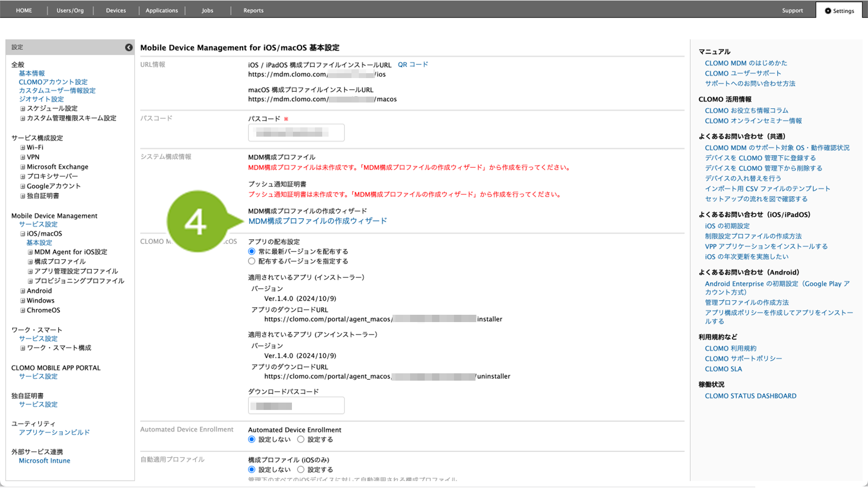868x488 pixels.
Task: Open Microsoft Intune link
Action: click(44, 461)
